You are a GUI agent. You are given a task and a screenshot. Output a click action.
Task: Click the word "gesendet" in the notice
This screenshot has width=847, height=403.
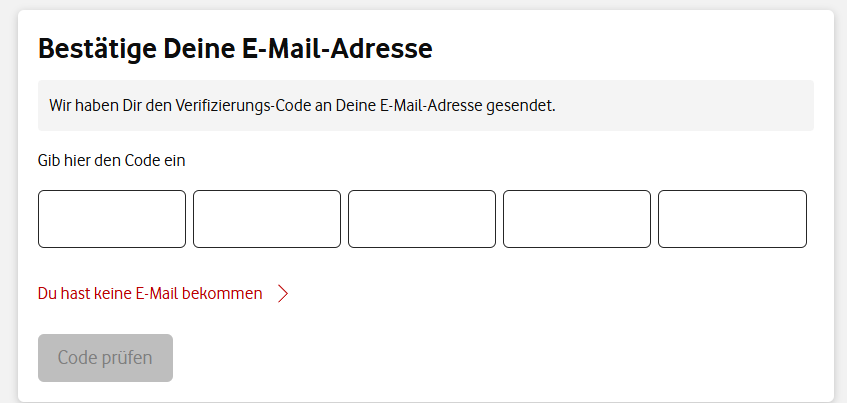pos(521,105)
